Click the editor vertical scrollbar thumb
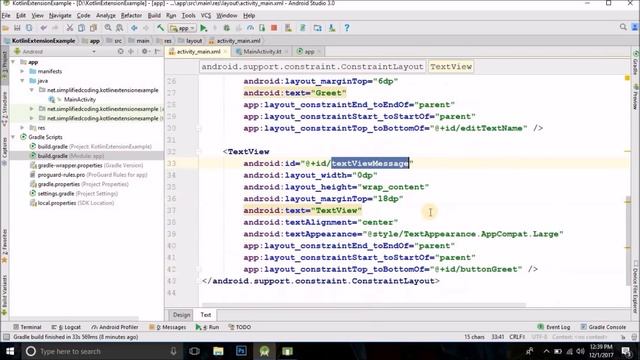 [628, 241]
